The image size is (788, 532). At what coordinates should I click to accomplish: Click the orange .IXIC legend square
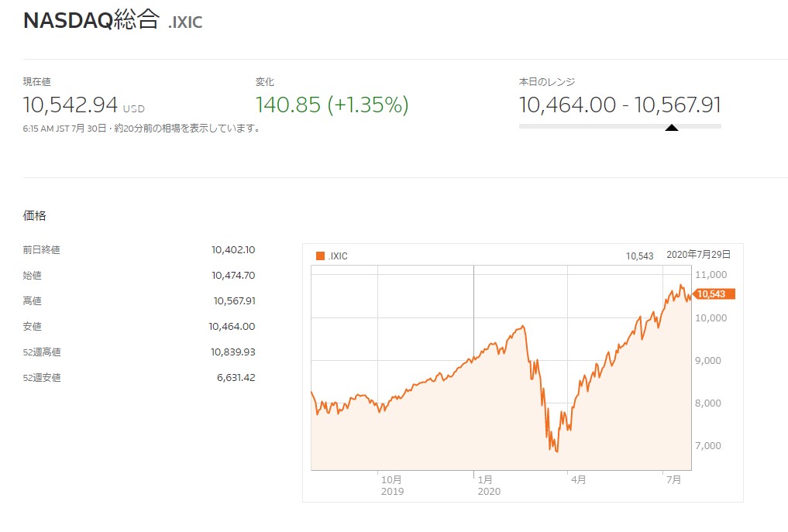tap(320, 256)
